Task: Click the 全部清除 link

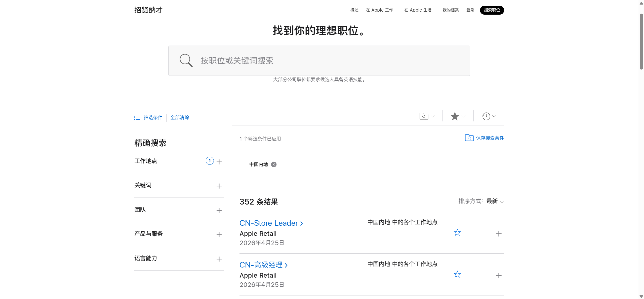Action: (x=180, y=118)
